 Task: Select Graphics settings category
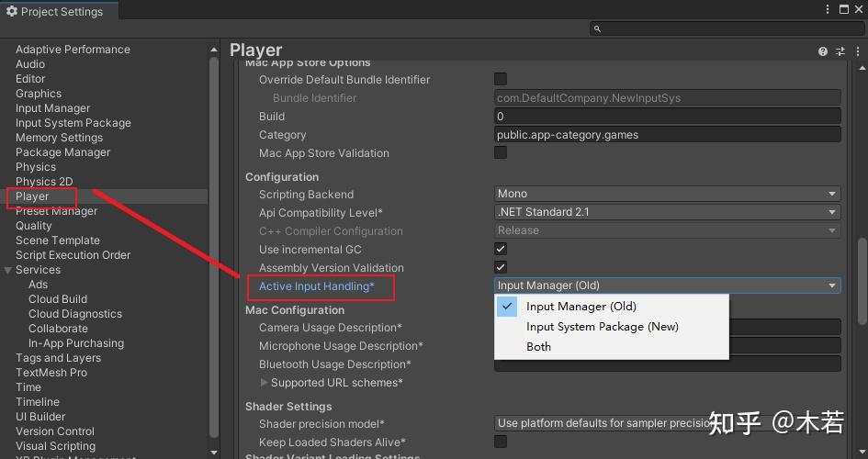[39, 94]
